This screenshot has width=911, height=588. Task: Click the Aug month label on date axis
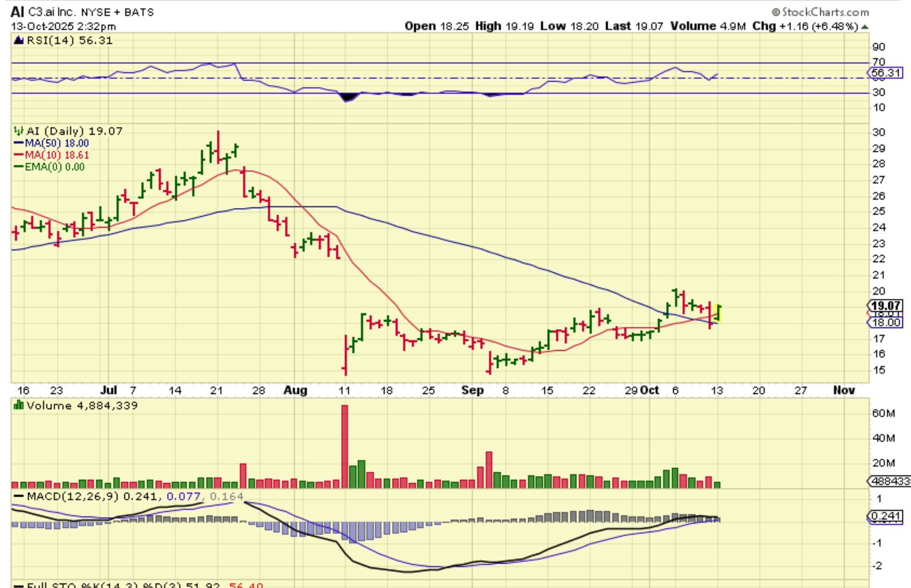click(x=295, y=390)
